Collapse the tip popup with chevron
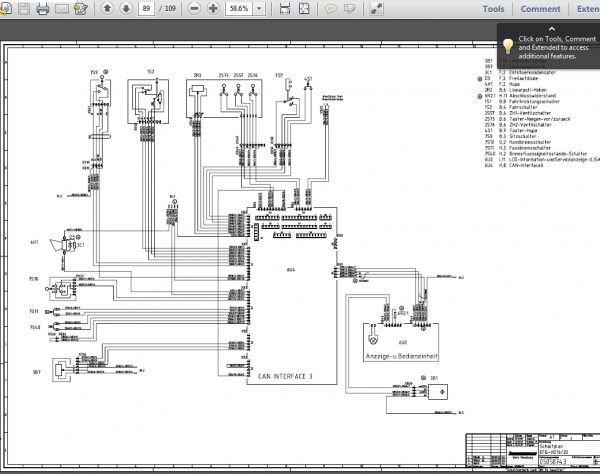 (551, 29)
